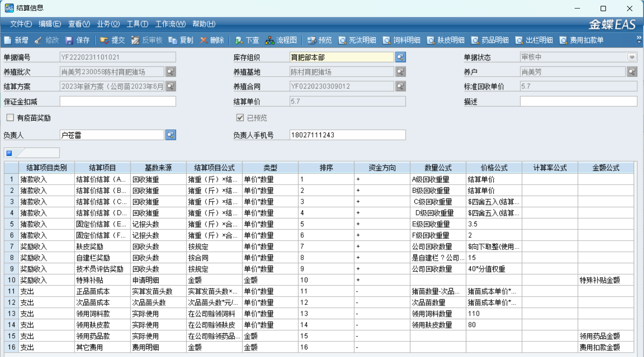Expand the toolbar overflow chevron

(639, 40)
